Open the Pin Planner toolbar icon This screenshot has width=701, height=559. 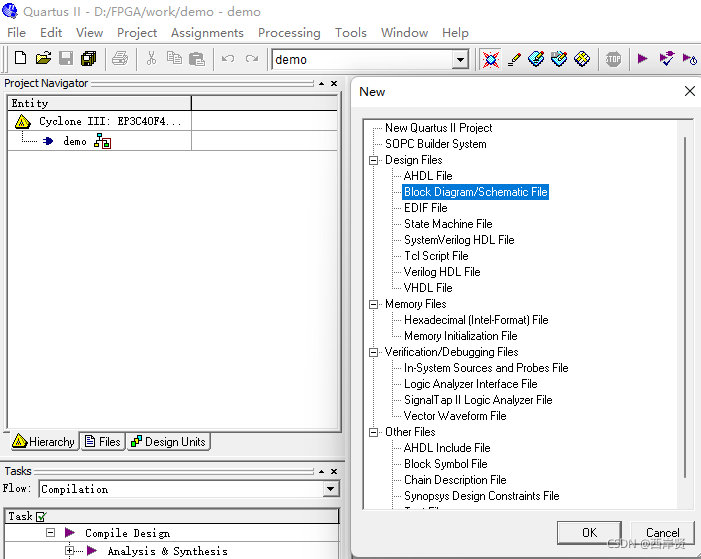coord(536,59)
